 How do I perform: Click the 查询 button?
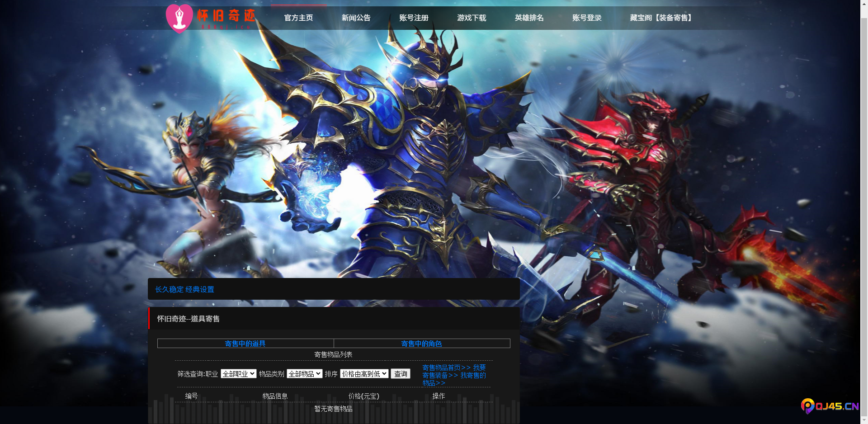pos(401,374)
